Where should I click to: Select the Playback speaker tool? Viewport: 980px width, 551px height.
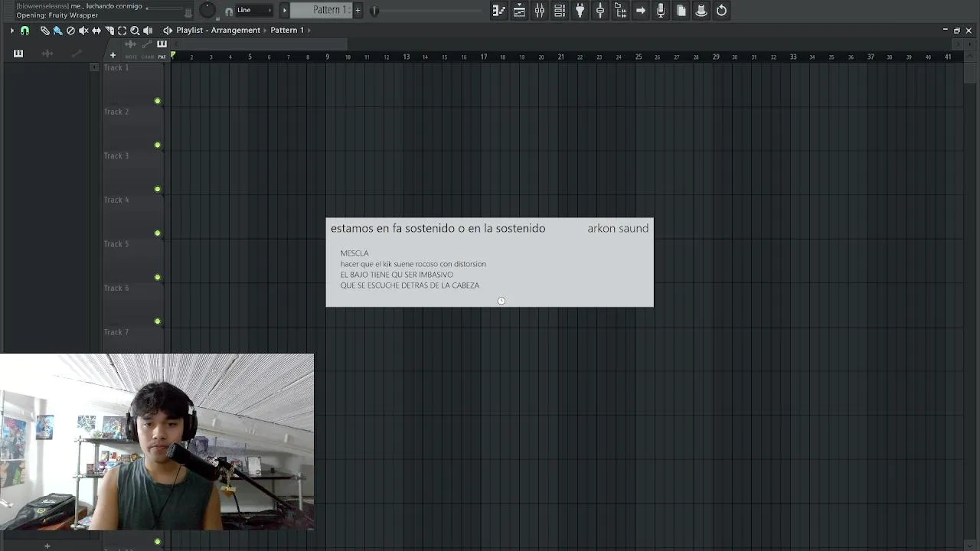point(148,31)
